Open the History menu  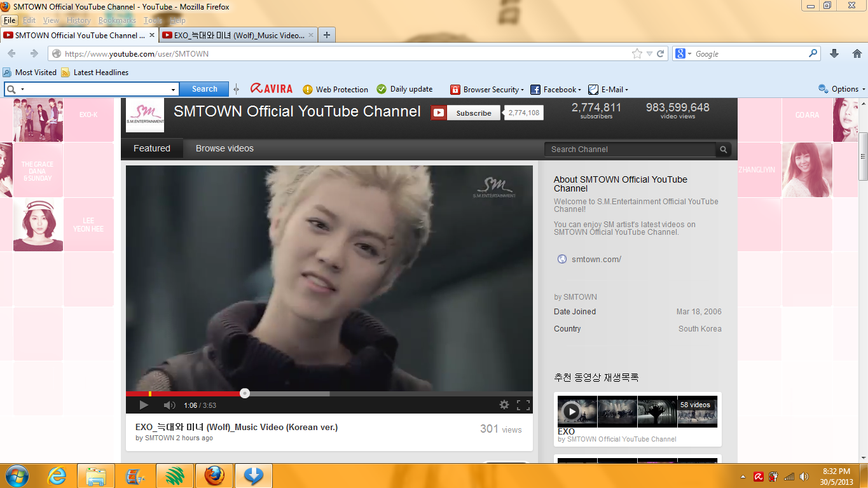(79, 20)
